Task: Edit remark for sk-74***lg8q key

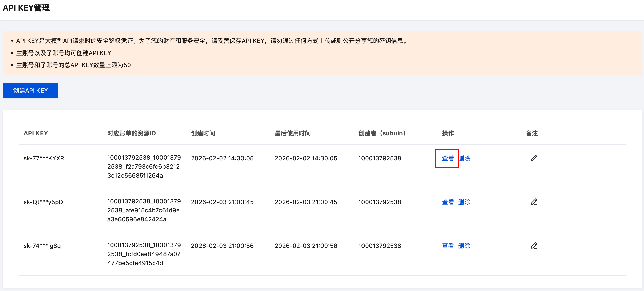Action: tap(534, 246)
